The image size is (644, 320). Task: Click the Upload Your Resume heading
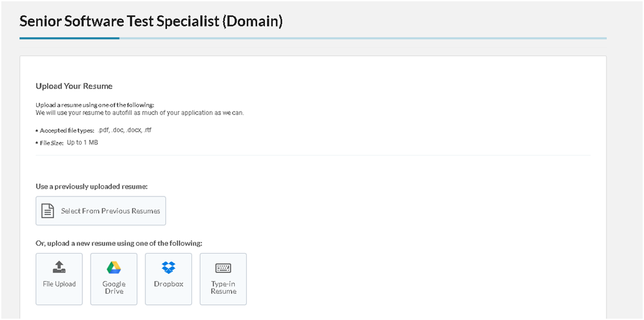coord(74,86)
